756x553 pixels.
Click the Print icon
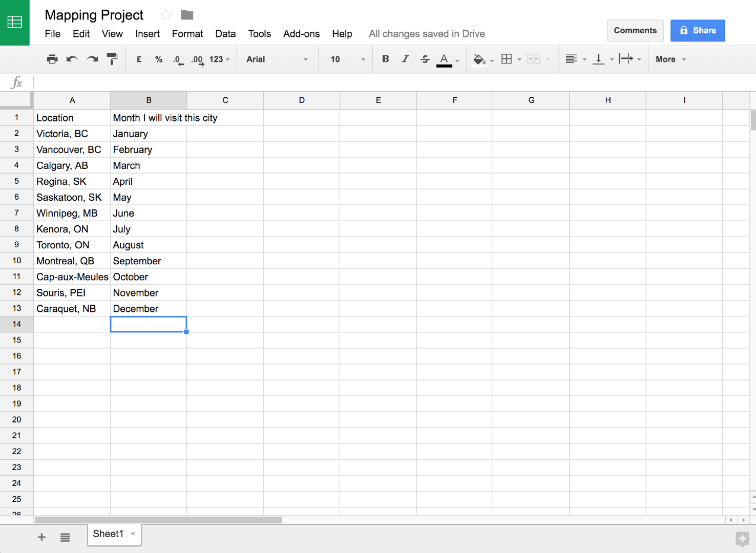52,59
